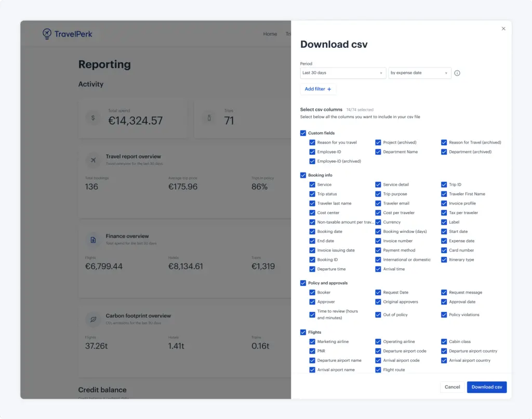The width and height of the screenshot is (532, 419).
Task: Click the Hotels €8,134.61 amount
Action: [185, 267]
